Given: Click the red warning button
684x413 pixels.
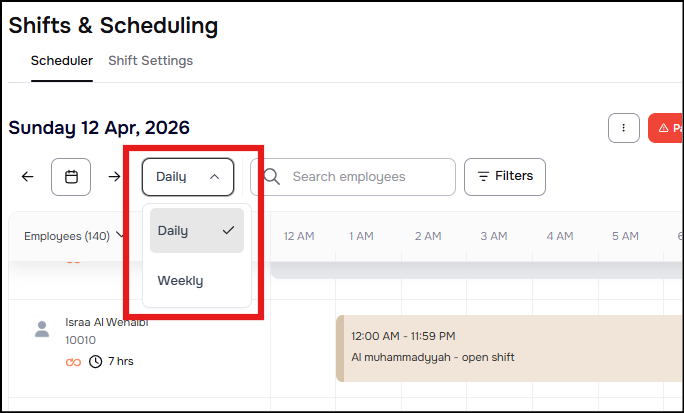Looking at the screenshot, I should 666,128.
